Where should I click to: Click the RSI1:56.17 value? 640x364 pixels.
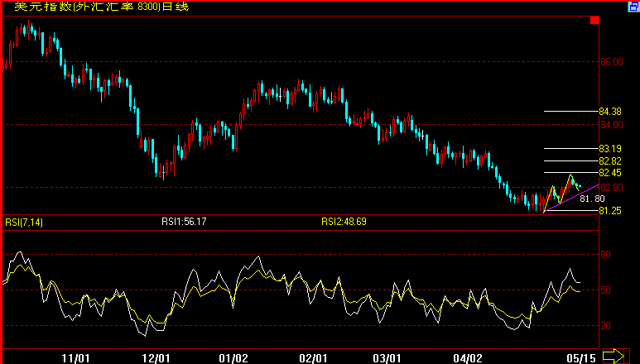click(184, 222)
